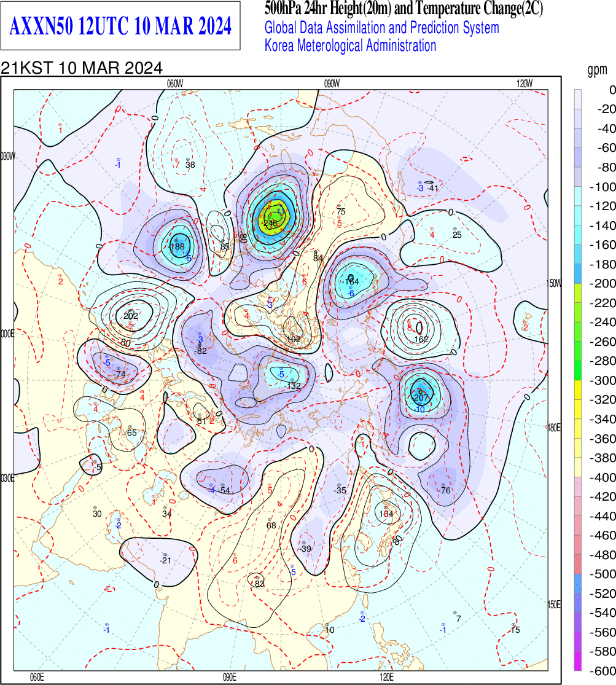
Task: Click the 060W longitude label
Action: [175, 84]
